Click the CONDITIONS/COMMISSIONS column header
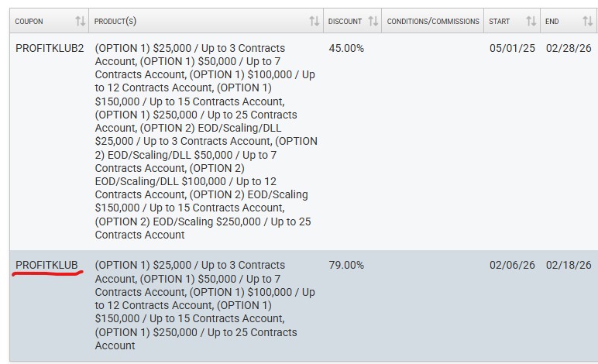 (433, 22)
